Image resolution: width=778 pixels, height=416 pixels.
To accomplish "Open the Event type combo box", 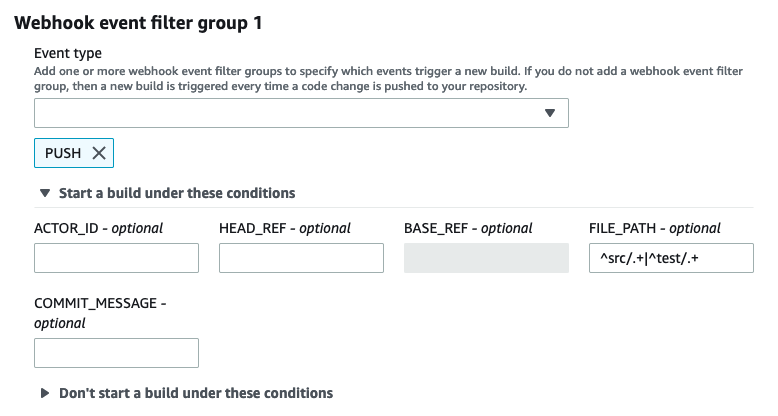I will pos(290,113).
